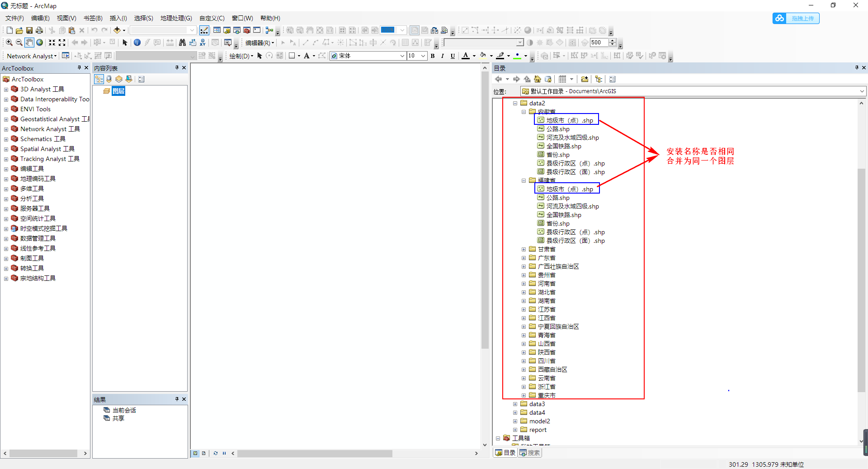
Task: Click the Connect To Folder icon in Catalog
Action: pos(584,79)
